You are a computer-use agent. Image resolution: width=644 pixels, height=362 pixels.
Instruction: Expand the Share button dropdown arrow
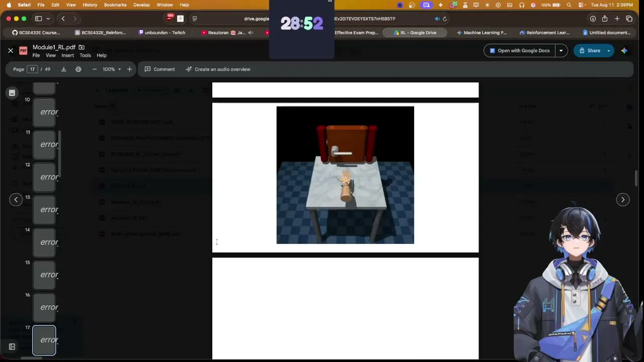pyautogui.click(x=608, y=50)
